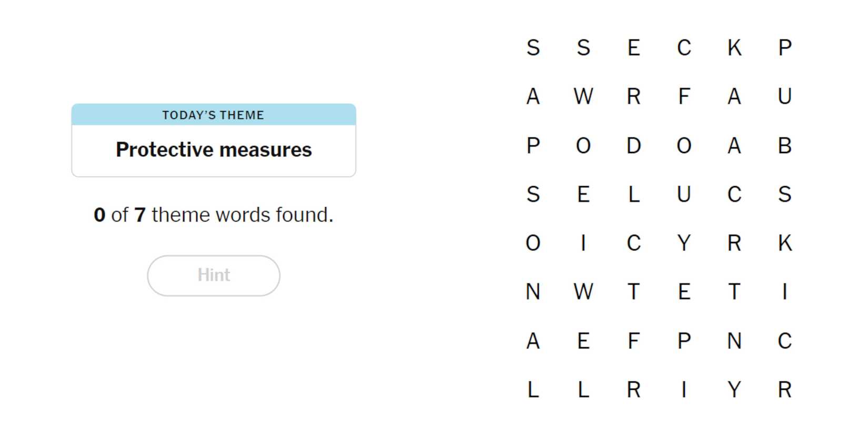
Task: Tap the W between A and R
Action: click(x=583, y=97)
